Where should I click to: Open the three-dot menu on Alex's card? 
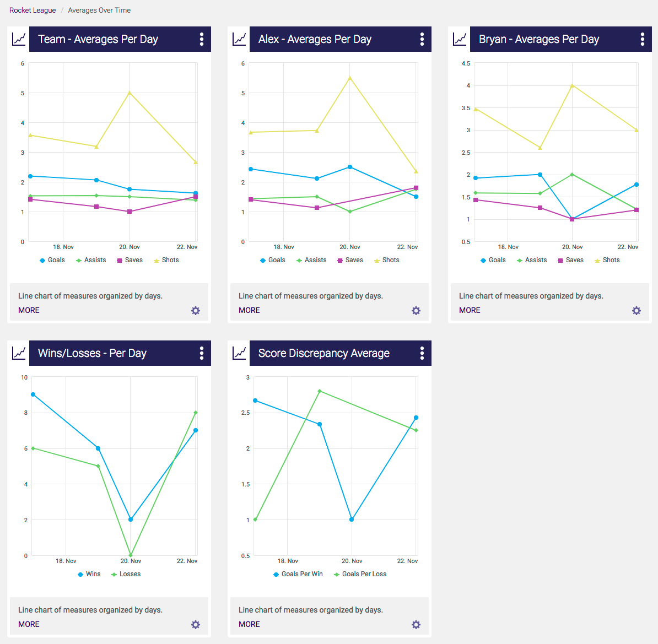point(422,39)
